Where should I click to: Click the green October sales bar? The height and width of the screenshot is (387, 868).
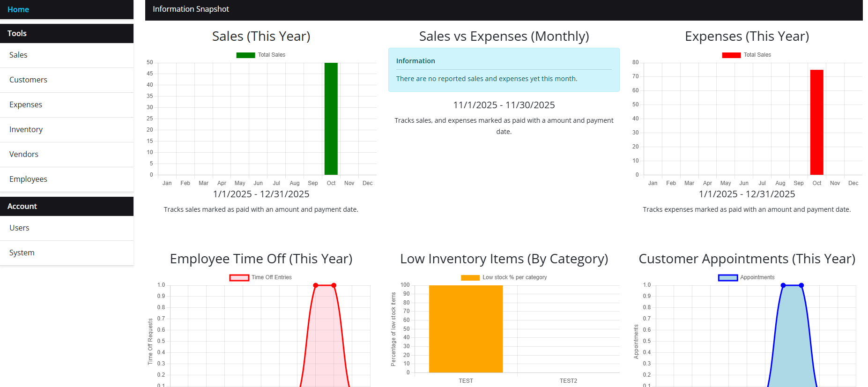click(331, 119)
